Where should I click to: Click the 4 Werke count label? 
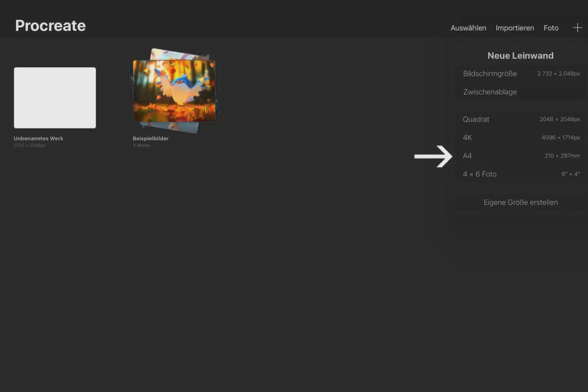(141, 146)
